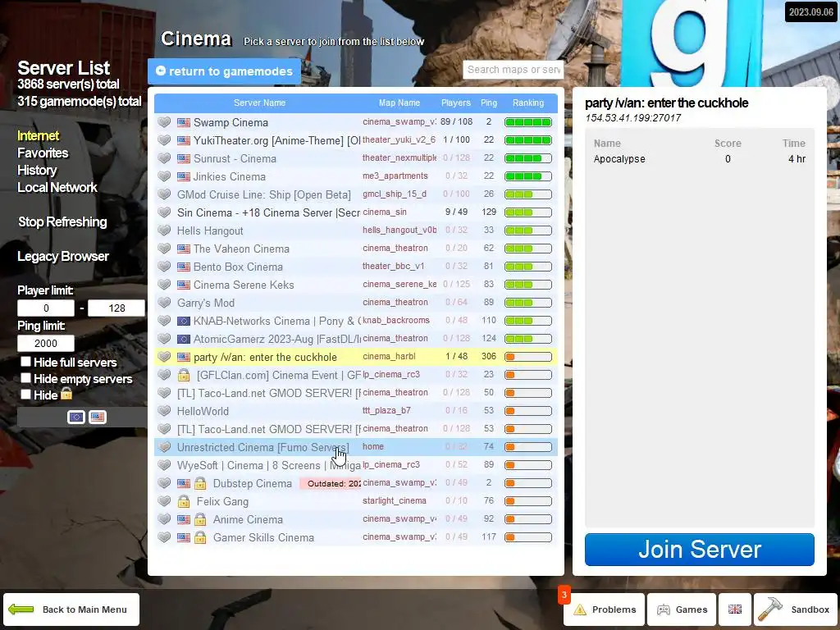Click heart next to WyeSoft Cinema
This screenshot has width=840, height=630.
[x=164, y=465]
